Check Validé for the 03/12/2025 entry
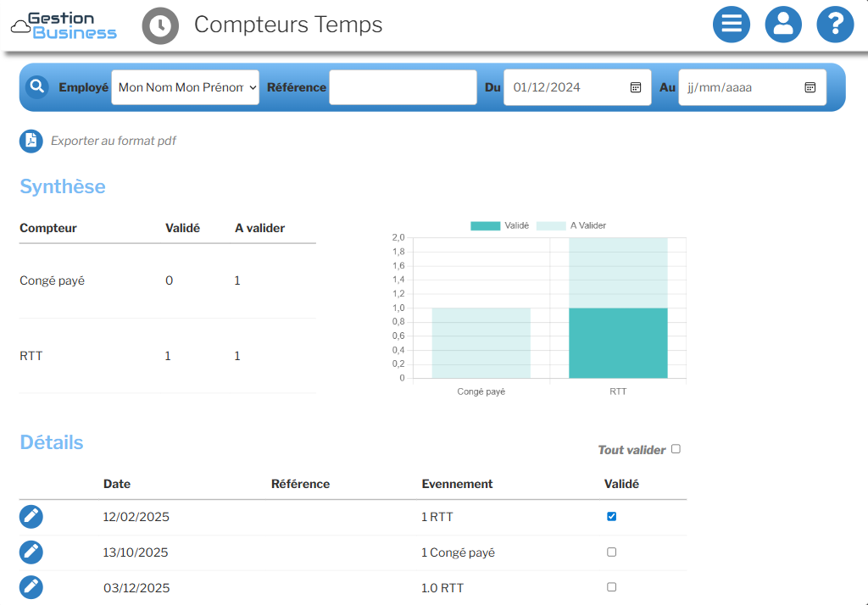This screenshot has width=868, height=605. pyautogui.click(x=612, y=586)
